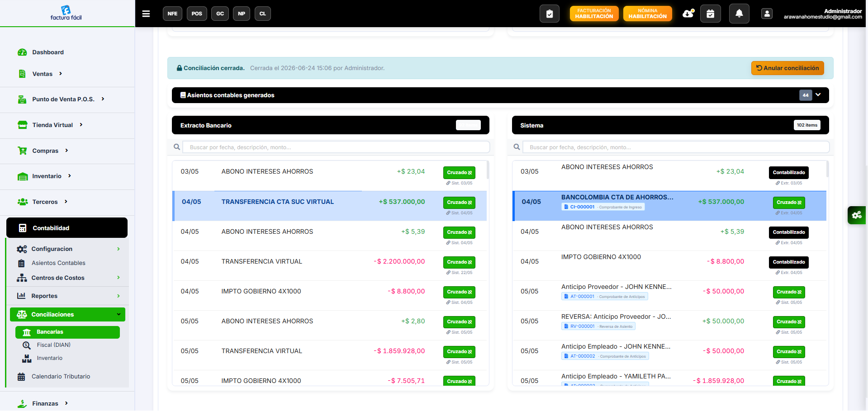Viewport: 868px width, 411px height.
Task: Click Nómina Habilitación button
Action: point(648,14)
